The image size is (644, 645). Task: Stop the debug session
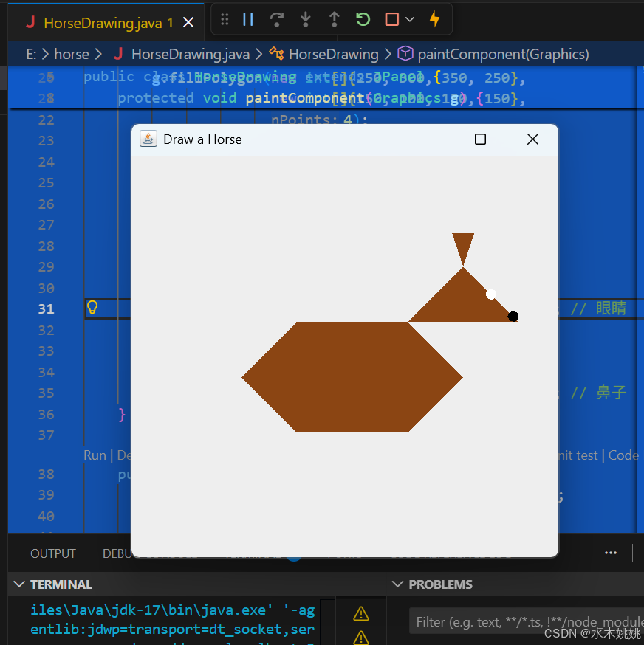tap(391, 19)
